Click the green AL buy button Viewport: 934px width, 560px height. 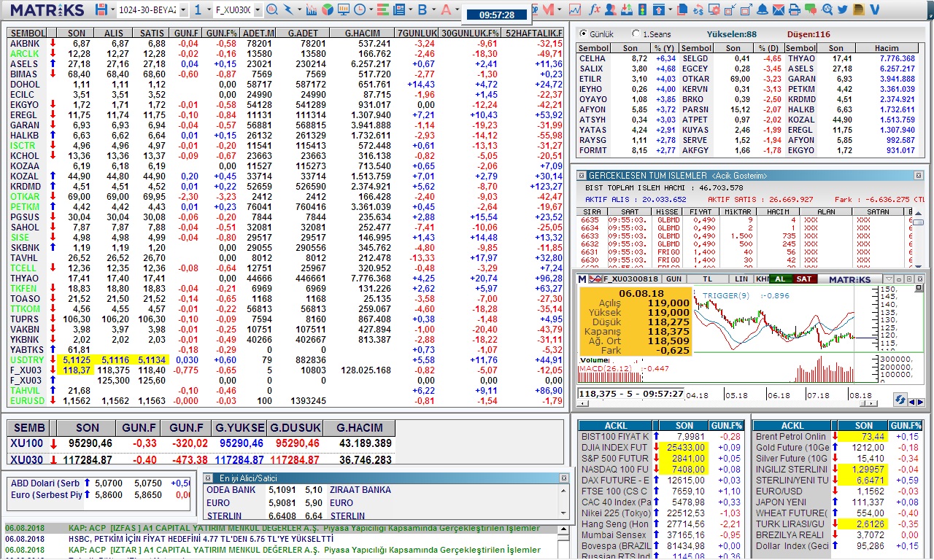coord(780,279)
